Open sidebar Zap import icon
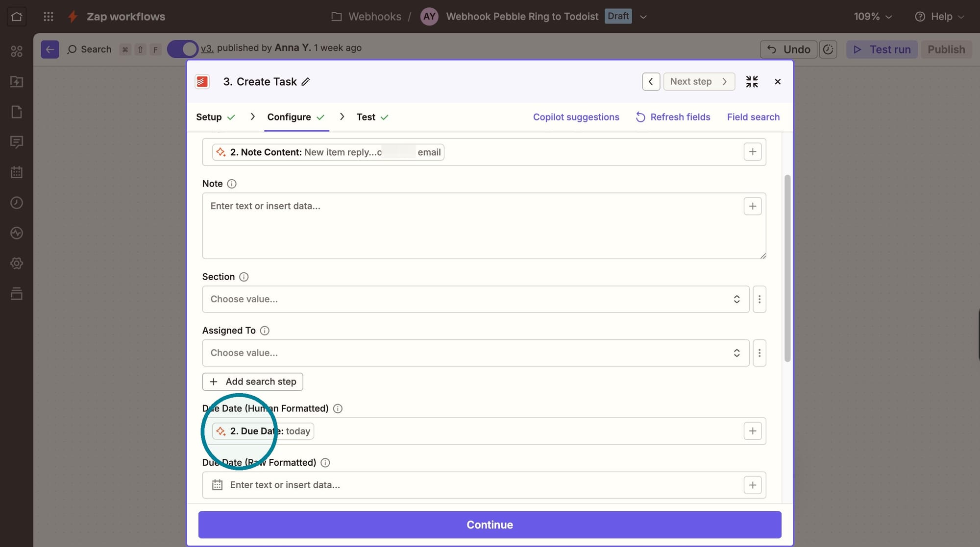980x547 pixels. click(17, 82)
